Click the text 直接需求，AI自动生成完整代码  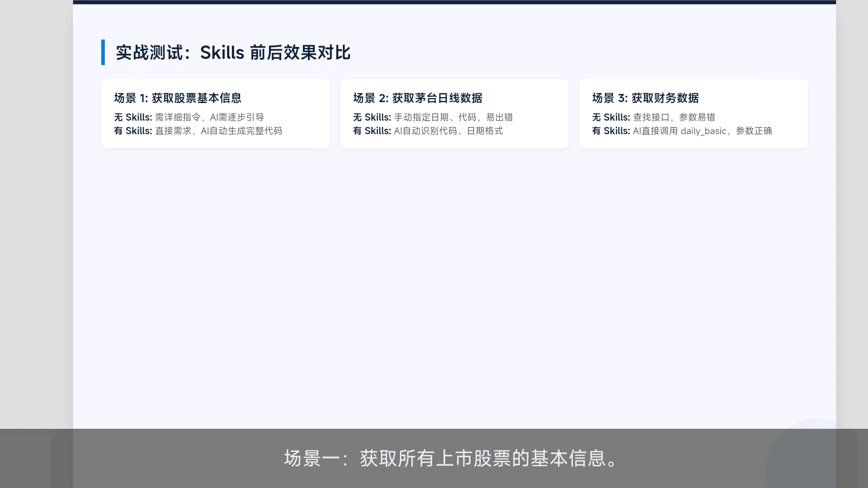pyautogui.click(x=218, y=131)
